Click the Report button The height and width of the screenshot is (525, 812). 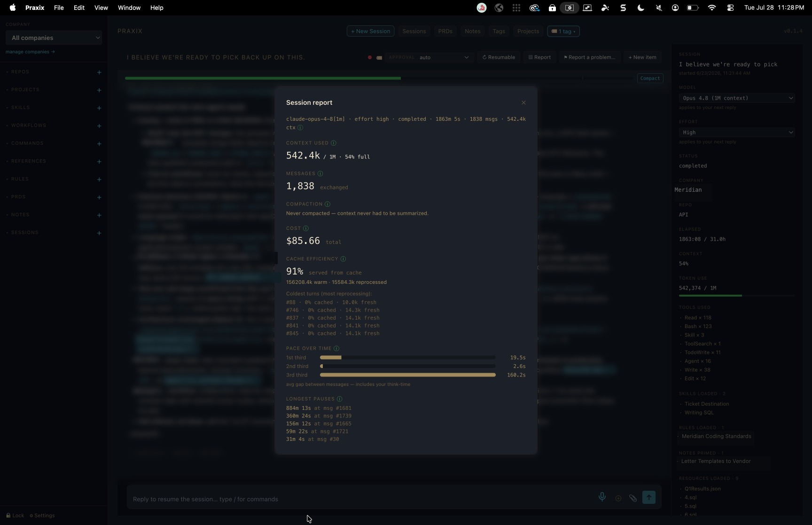coord(539,57)
